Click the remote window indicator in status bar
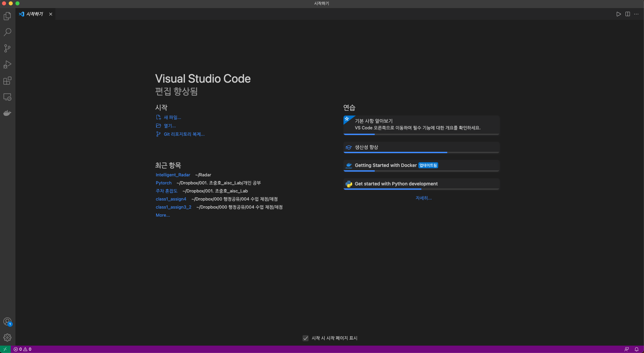The image size is (644, 353). tap(5, 349)
